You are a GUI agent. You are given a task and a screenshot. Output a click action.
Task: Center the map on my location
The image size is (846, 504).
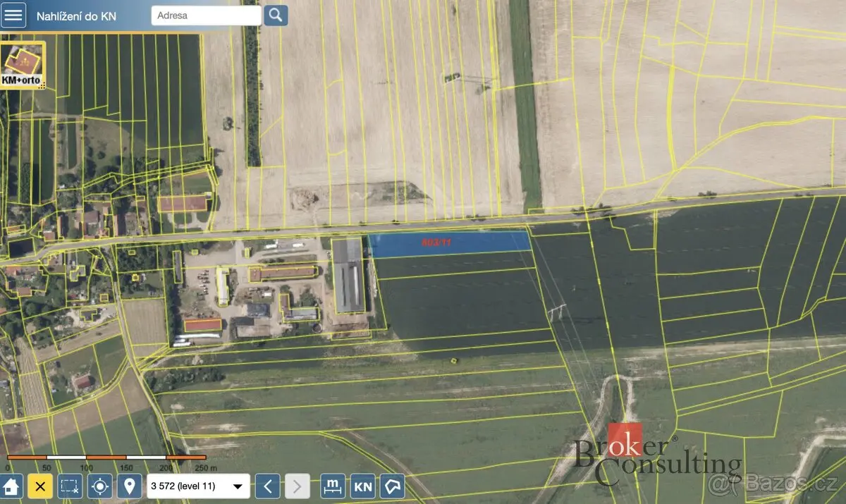click(100, 486)
